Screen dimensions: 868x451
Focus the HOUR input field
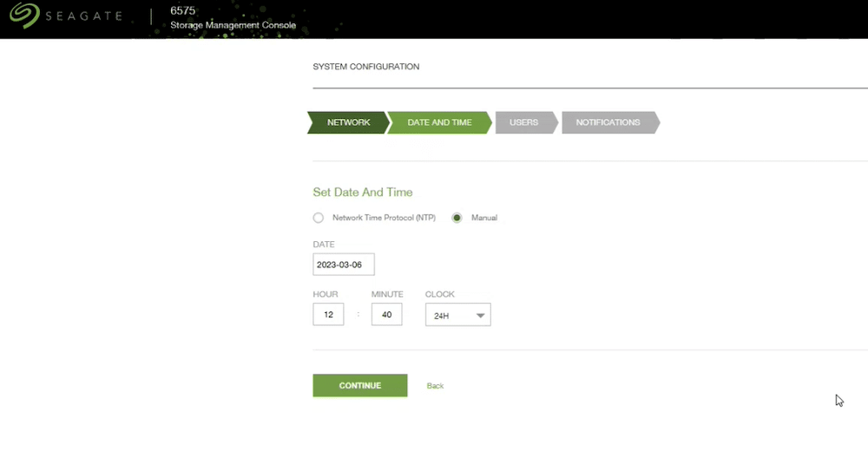pyautogui.click(x=328, y=314)
